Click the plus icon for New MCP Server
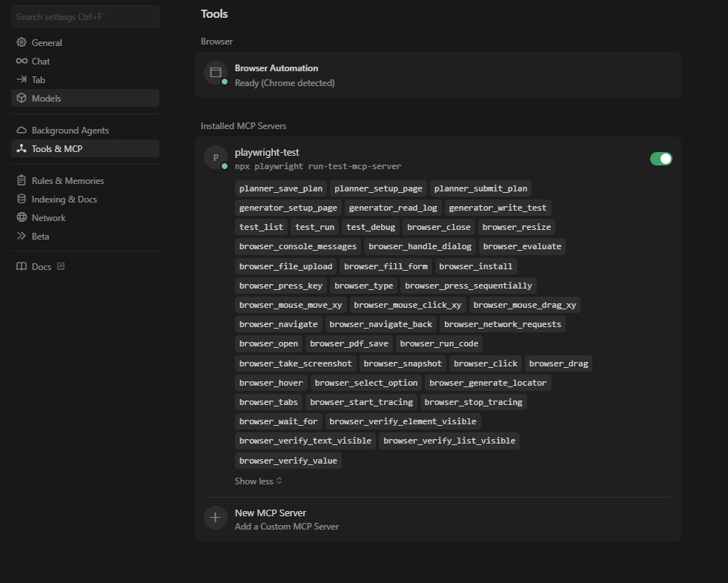Viewport: 728px width, 583px height. pos(216,518)
